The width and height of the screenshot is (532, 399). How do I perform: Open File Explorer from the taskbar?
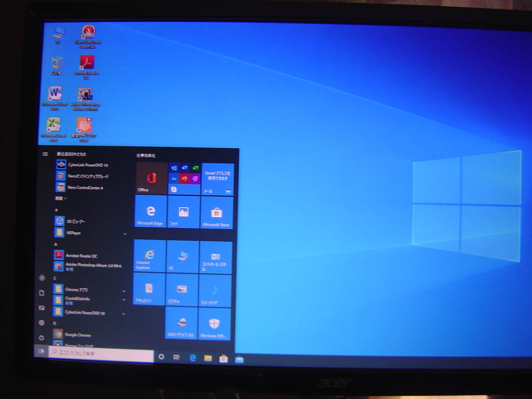208,358
